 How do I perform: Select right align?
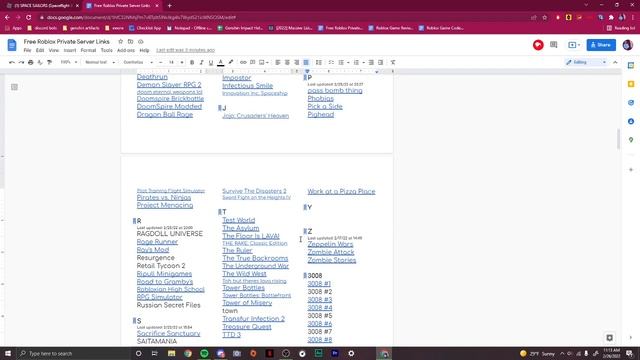pyautogui.click(x=297, y=62)
